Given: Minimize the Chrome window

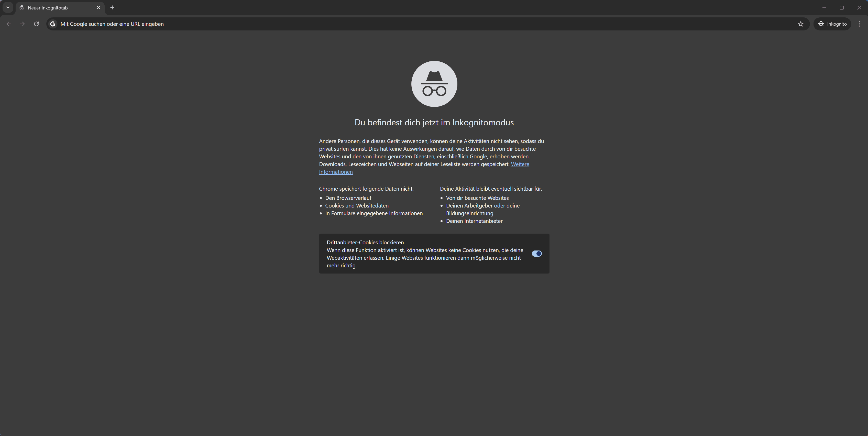Looking at the screenshot, I should click(824, 7).
